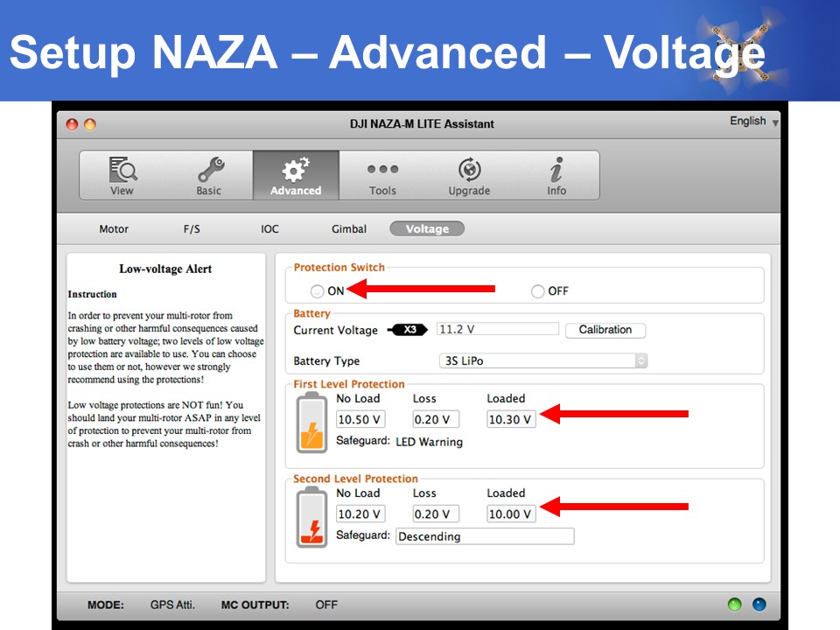Click the Instruction subheading
The width and height of the screenshot is (840, 630).
click(92, 294)
